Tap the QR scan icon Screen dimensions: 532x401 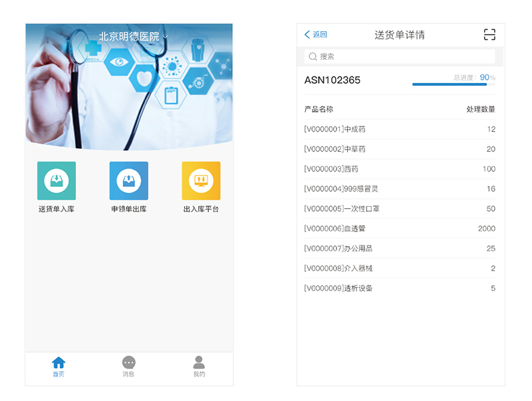click(489, 35)
